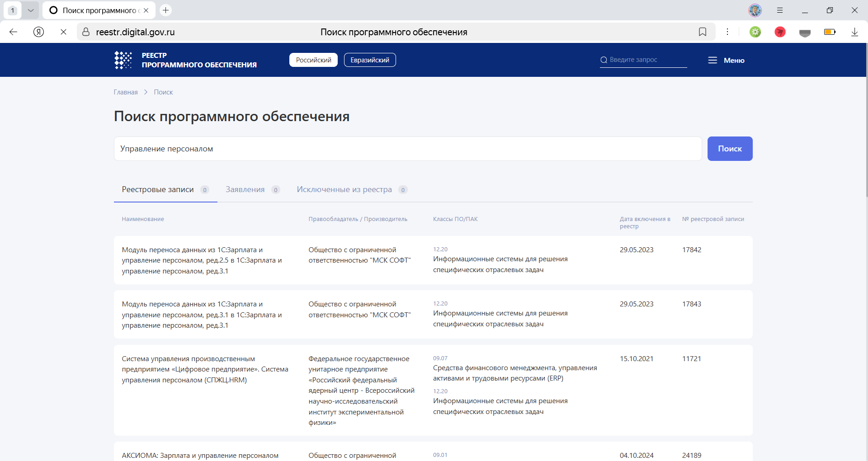The width and height of the screenshot is (868, 461).
Task: Open Yandex search via the Я icon
Action: coord(38,32)
